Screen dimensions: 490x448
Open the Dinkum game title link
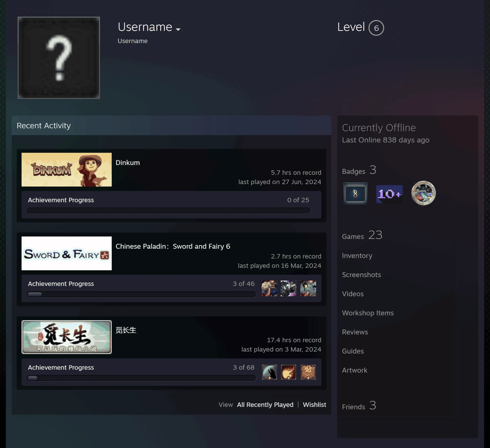128,163
